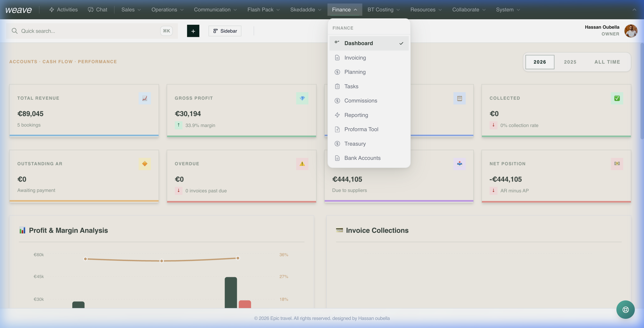The image size is (644, 328).
Task: Click the tall dark green chart bar
Action: (230, 293)
